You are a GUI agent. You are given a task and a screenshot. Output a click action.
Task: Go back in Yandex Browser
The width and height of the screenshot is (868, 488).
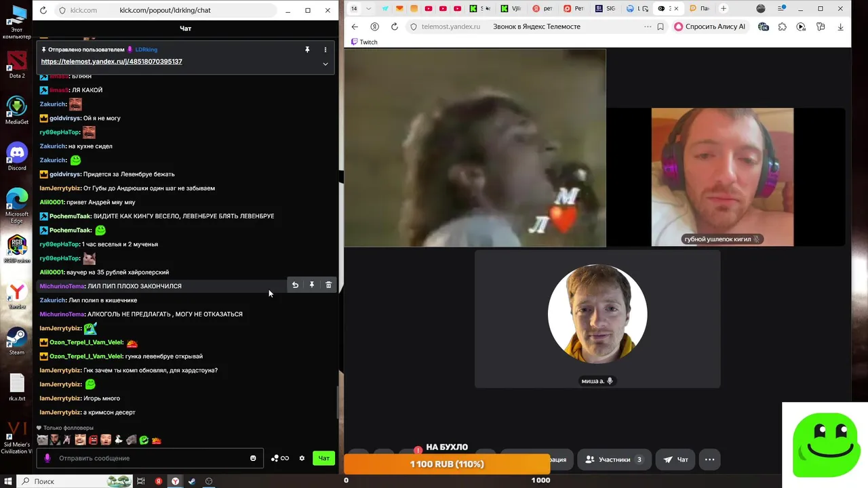tap(355, 26)
